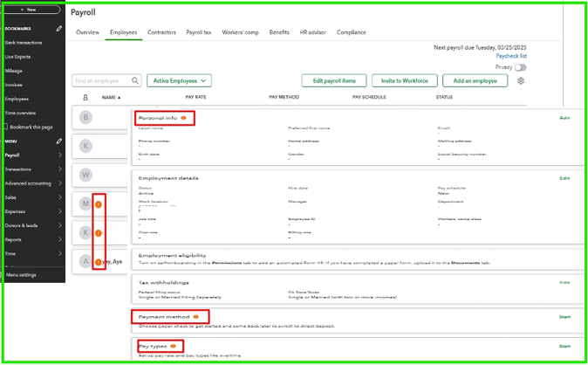The width and height of the screenshot is (588, 365).
Task: Open Time overview bookmark
Action: pyautogui.click(x=20, y=113)
